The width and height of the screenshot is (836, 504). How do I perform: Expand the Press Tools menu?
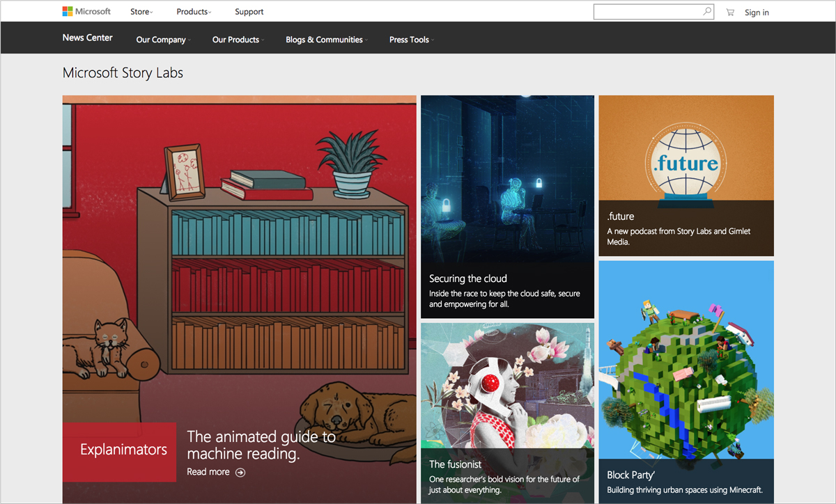411,40
